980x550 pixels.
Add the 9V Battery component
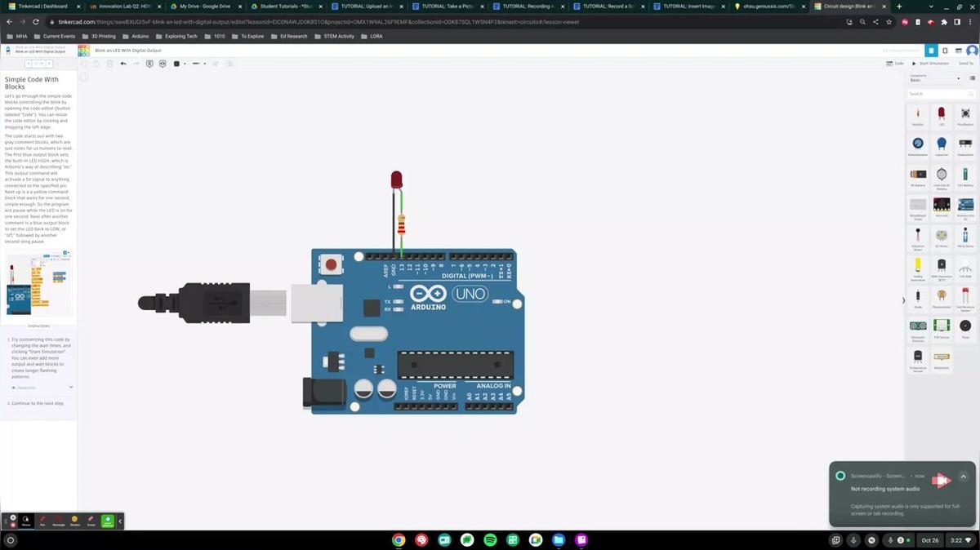(918, 177)
